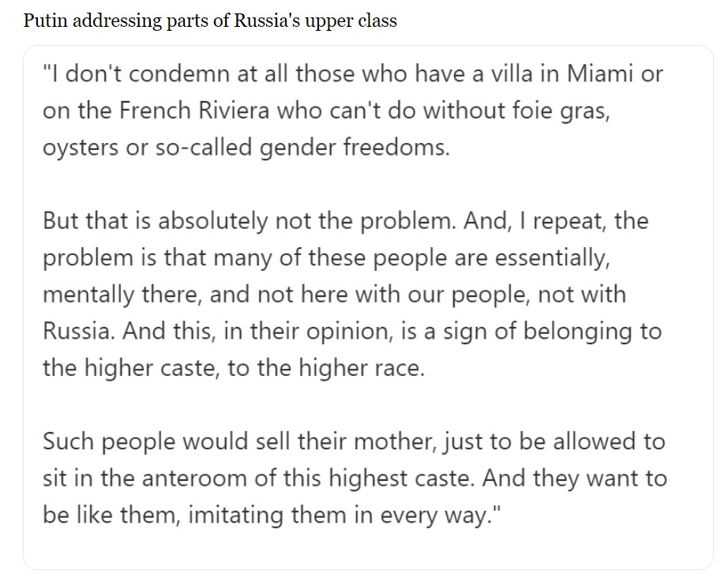Viewport: 728px width, 582px height.
Task: Click the word "belonging" in the quote
Action: [566, 330]
